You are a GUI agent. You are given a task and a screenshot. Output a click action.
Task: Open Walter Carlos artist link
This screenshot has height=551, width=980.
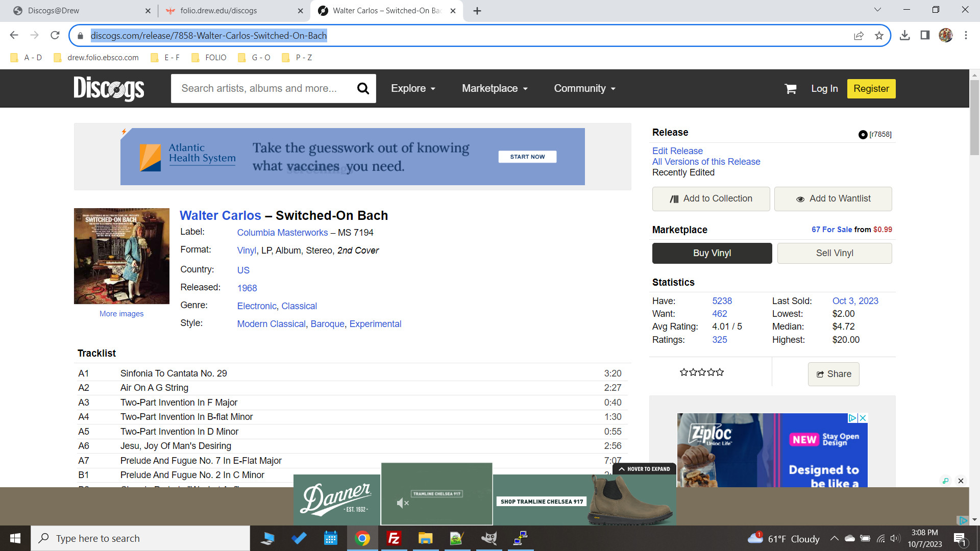tap(220, 216)
